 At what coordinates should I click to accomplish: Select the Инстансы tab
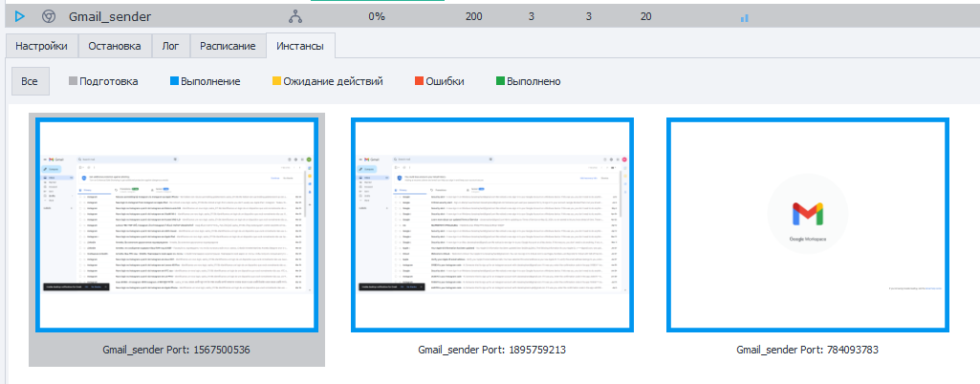tap(300, 46)
